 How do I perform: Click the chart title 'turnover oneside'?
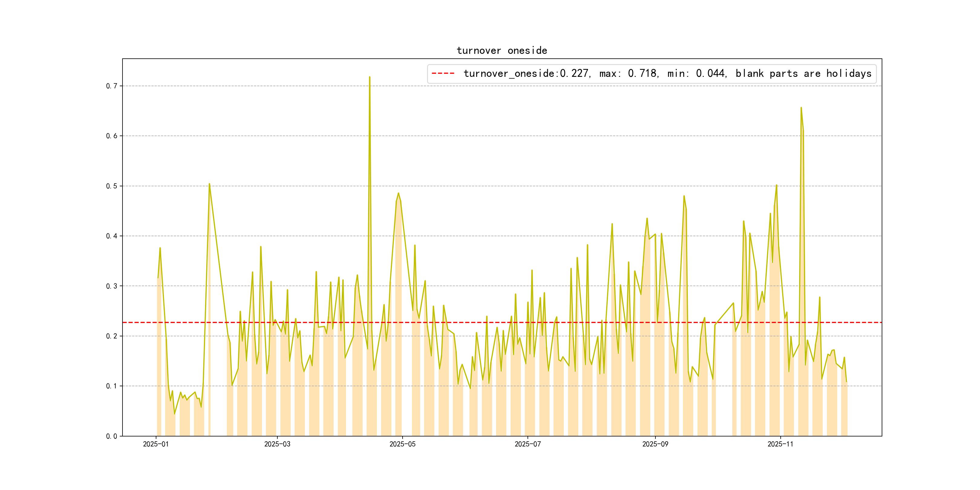pyautogui.click(x=501, y=51)
